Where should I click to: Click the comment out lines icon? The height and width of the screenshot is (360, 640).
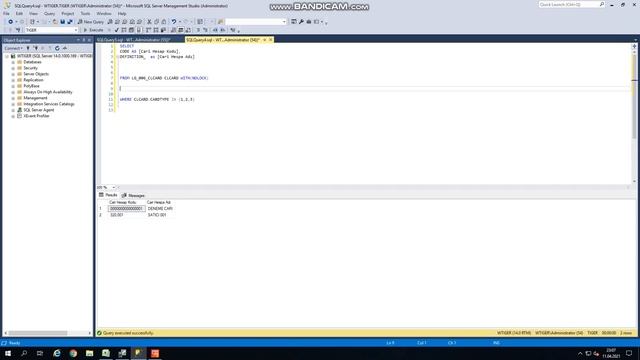tap(198, 30)
